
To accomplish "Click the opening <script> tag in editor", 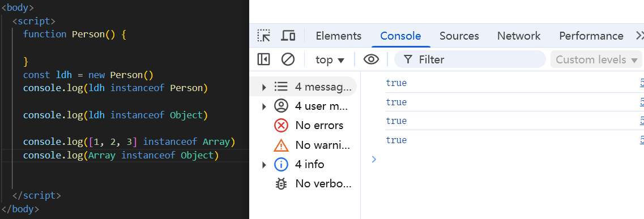I will click(x=33, y=21).
